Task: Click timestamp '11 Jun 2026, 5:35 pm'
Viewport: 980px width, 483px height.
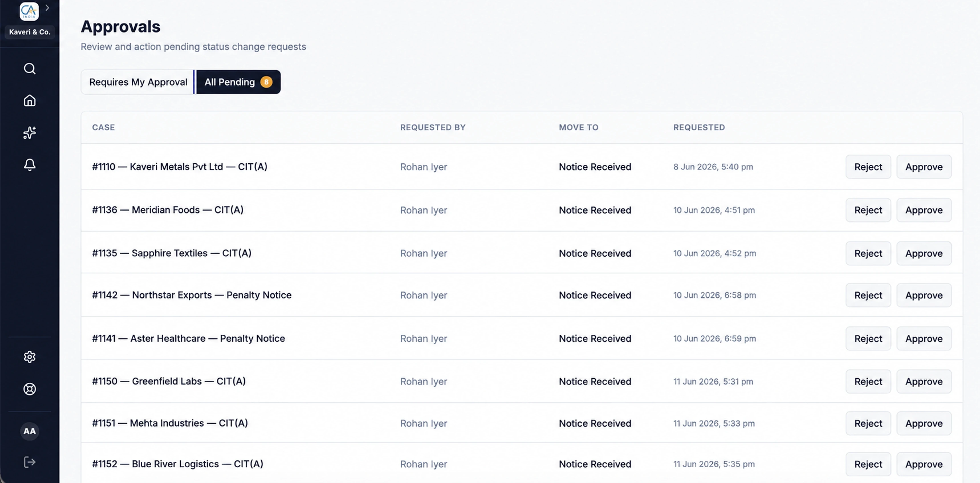Action: pos(714,464)
